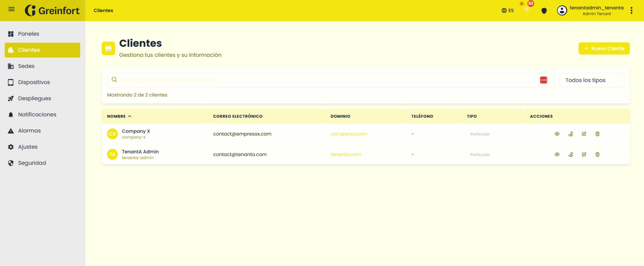Click Mostrando 2 de 2 clientes text
This screenshot has height=266, width=644.
pyautogui.click(x=137, y=95)
